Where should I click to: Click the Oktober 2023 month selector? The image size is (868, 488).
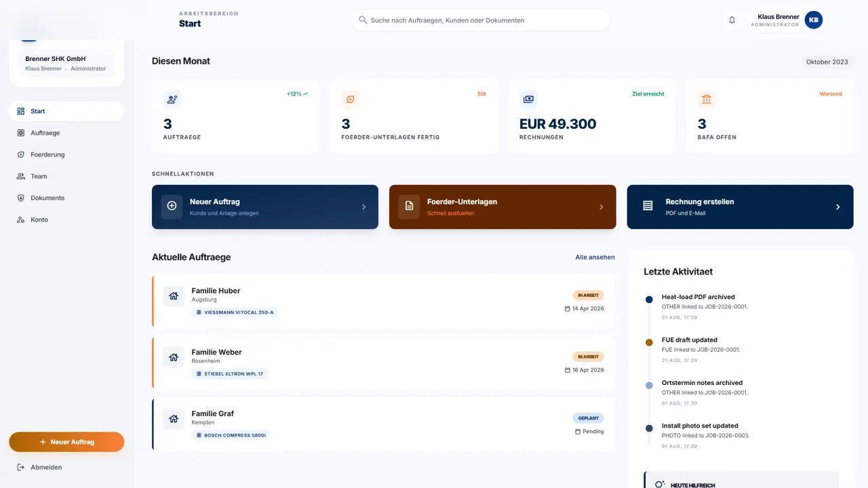pos(827,62)
